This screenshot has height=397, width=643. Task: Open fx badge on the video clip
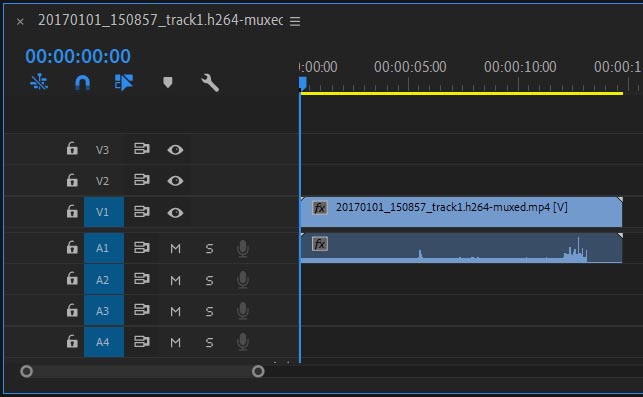319,208
